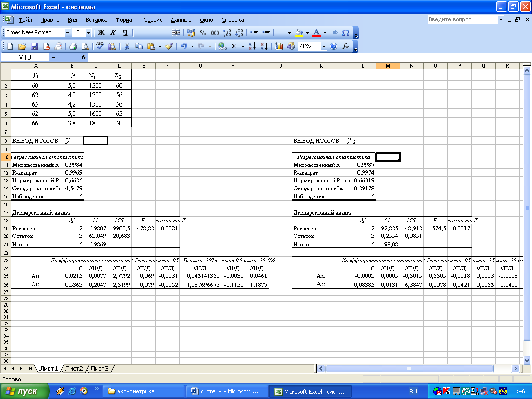Select row 19 header
This screenshot has width=532, height=399.
coord(6,229)
